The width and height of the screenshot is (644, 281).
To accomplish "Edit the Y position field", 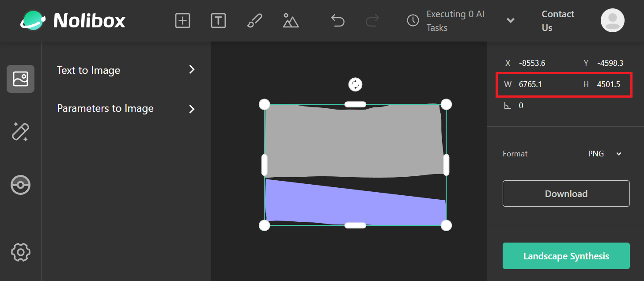I will (610, 63).
